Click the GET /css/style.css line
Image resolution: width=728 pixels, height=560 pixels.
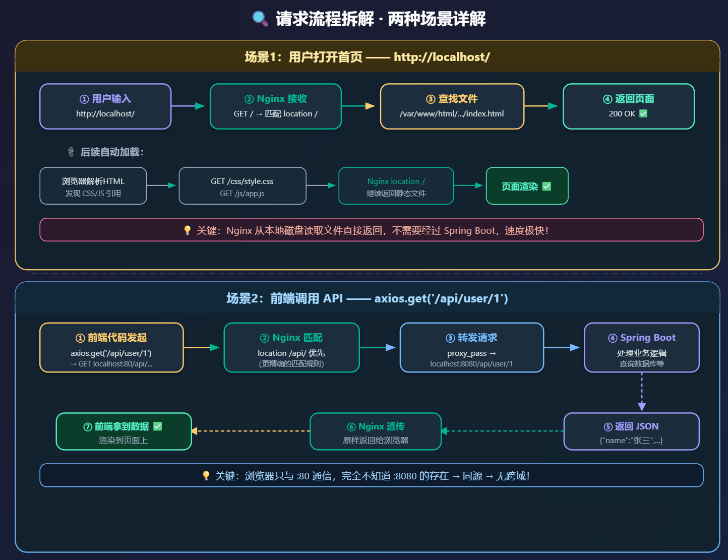tap(242, 181)
